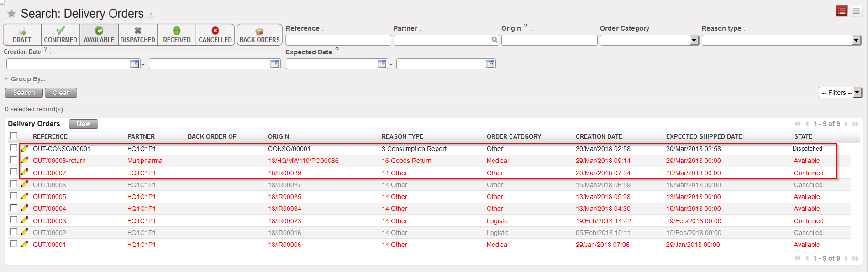
Task: Edit OUT-CONSO/00001 using its pencil icon
Action: (25, 148)
